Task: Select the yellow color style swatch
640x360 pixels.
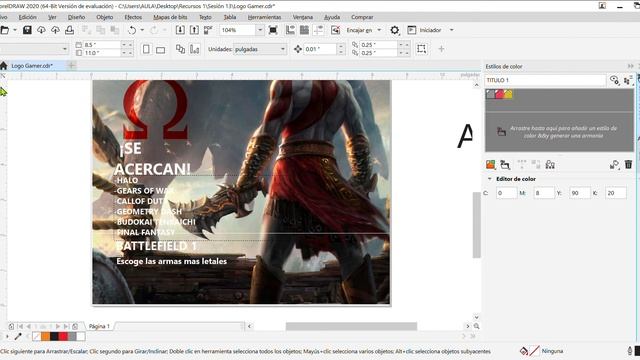Action: (x=508, y=94)
